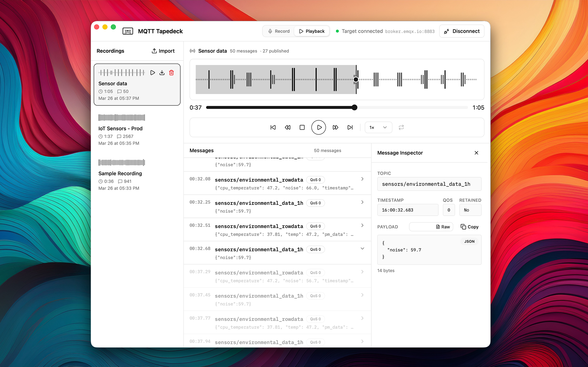Stop the current playback
This screenshot has height=367, width=588.
click(x=302, y=127)
